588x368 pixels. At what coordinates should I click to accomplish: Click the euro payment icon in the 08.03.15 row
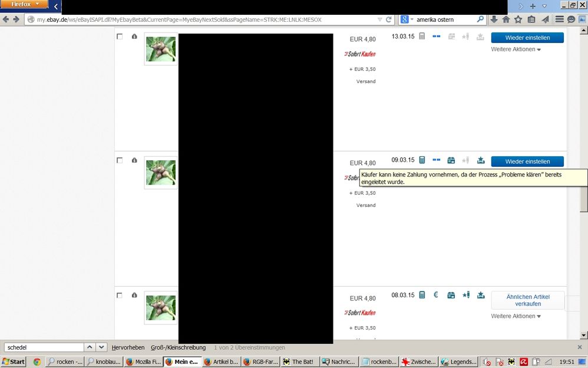click(x=436, y=295)
